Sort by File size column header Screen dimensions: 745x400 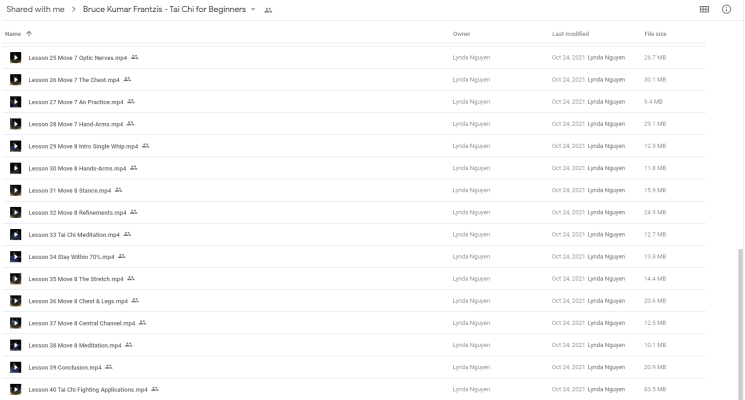pos(655,34)
